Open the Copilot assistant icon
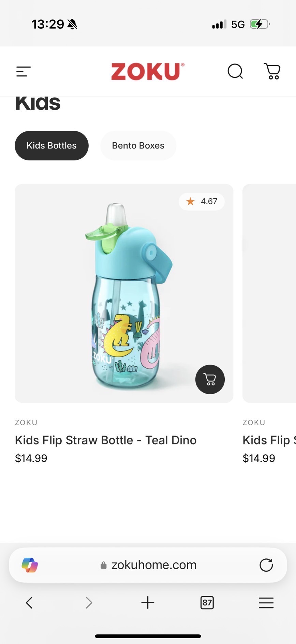This screenshot has width=296, height=644. click(x=30, y=565)
